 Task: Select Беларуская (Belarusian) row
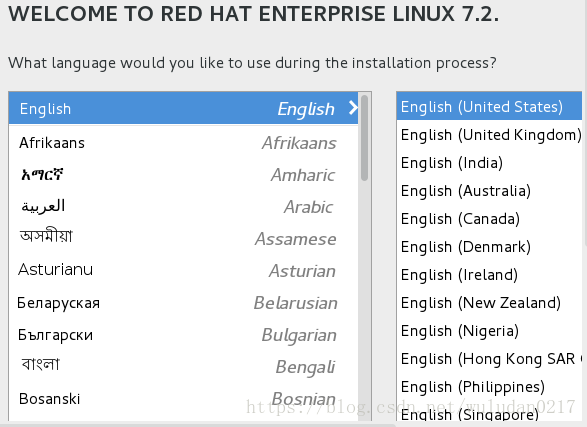point(183,302)
